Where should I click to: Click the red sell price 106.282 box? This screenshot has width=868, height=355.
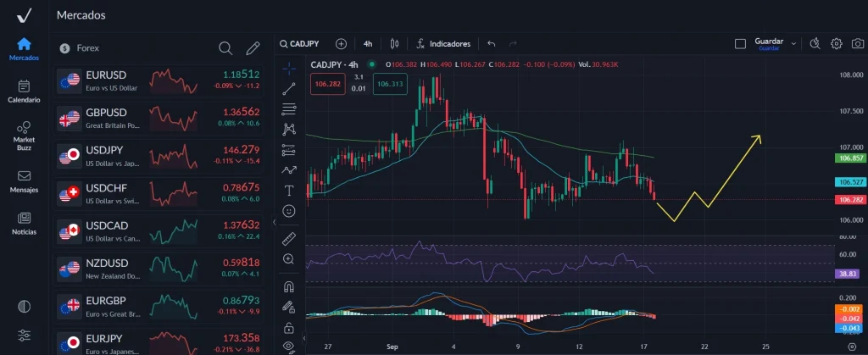pos(328,84)
